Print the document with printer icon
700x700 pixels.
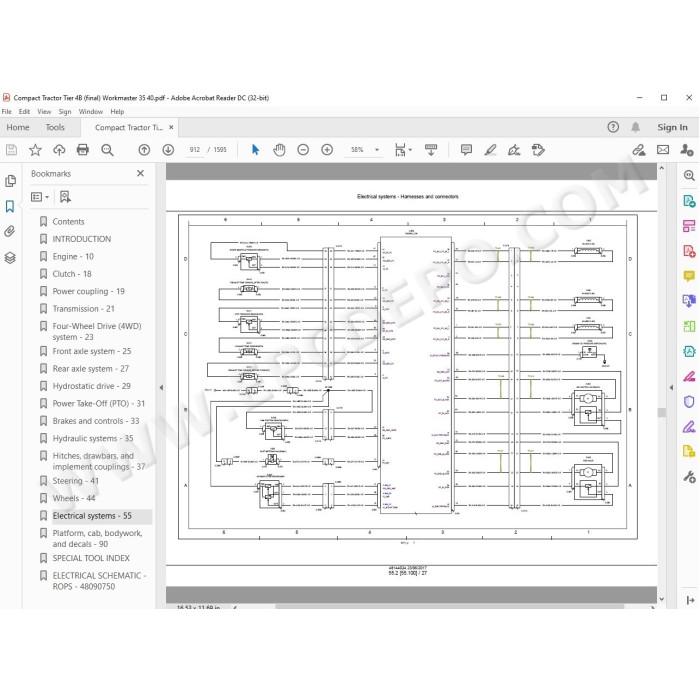83,150
